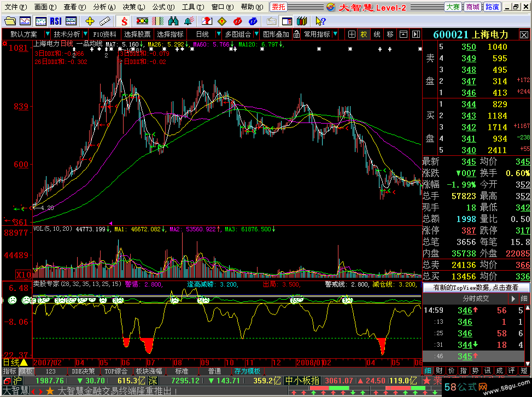The height and width of the screenshot is (397, 532).
Task: Select the ruler measurement tool
Action: point(105,21)
